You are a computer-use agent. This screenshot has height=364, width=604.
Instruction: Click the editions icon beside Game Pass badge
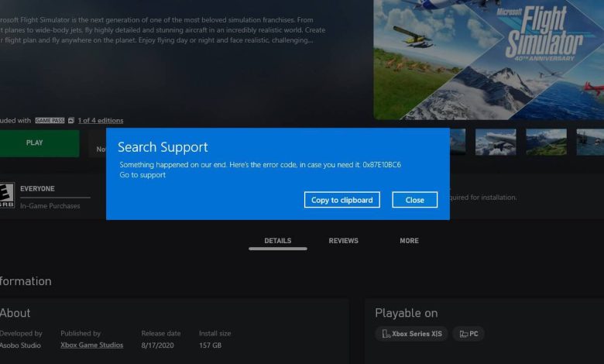click(71, 121)
